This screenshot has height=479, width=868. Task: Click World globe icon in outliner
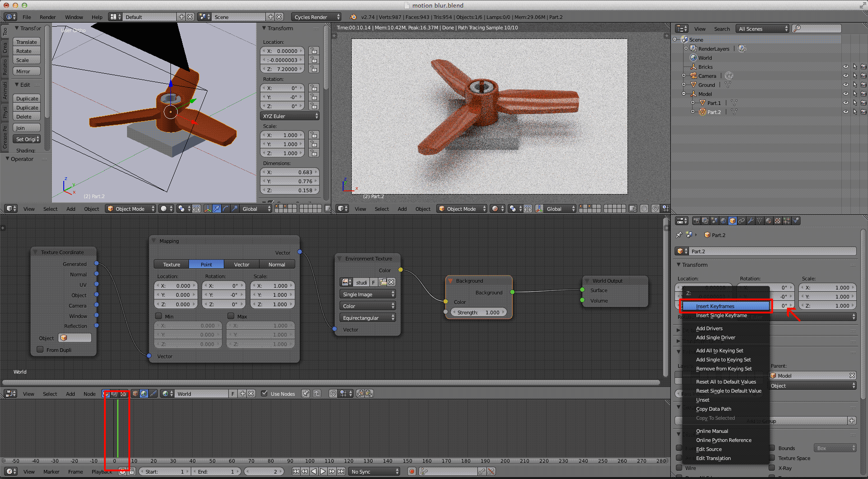click(693, 57)
